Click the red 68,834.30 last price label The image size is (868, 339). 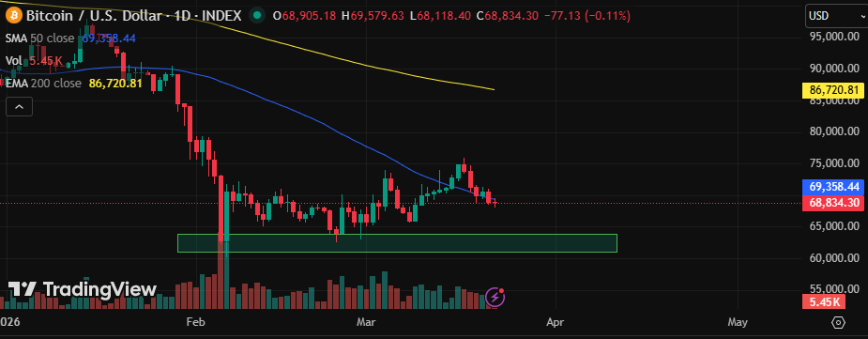click(x=832, y=203)
